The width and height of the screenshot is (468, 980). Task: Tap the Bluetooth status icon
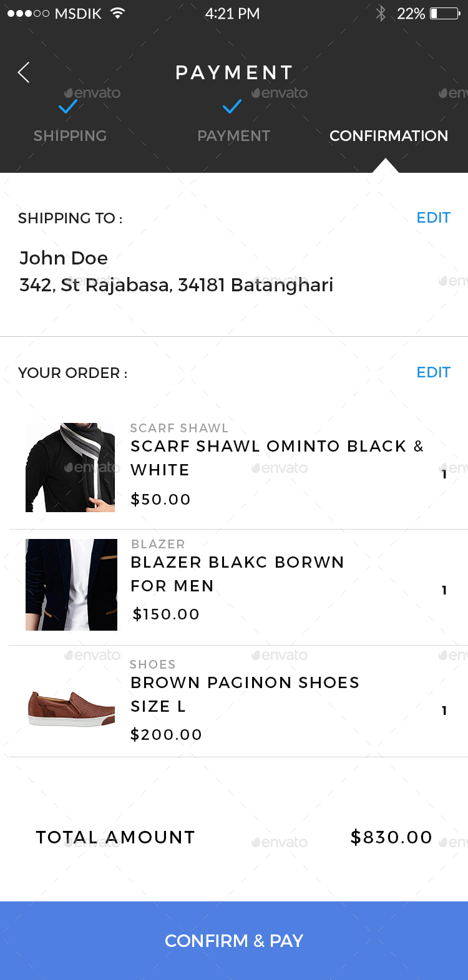pyautogui.click(x=381, y=13)
